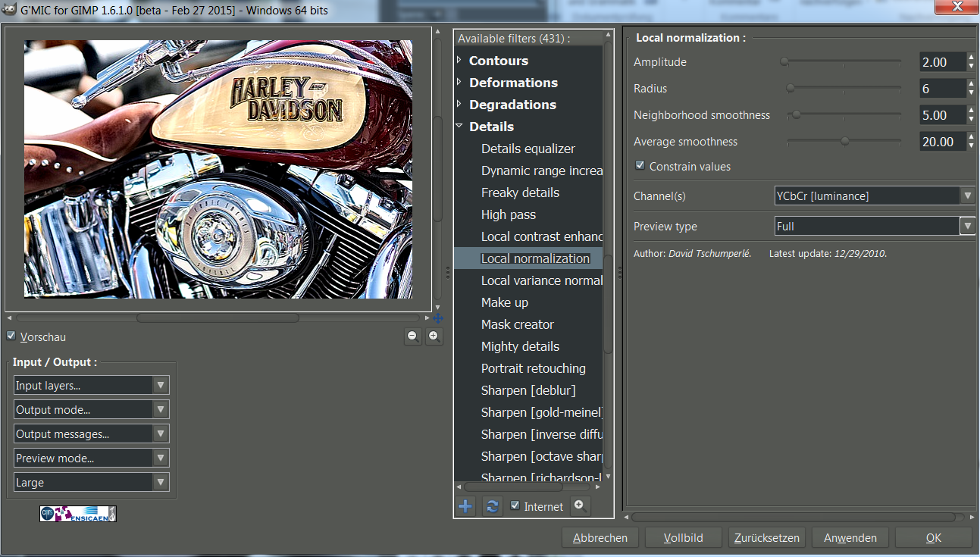980x557 pixels.
Task: Click the blue plus add favorite icon
Action: (x=466, y=506)
